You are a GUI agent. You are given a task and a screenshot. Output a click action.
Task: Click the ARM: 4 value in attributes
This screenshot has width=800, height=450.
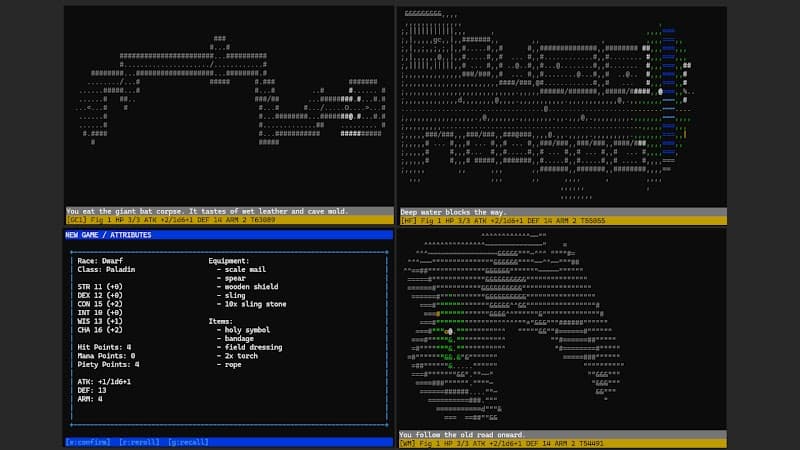tap(90, 399)
